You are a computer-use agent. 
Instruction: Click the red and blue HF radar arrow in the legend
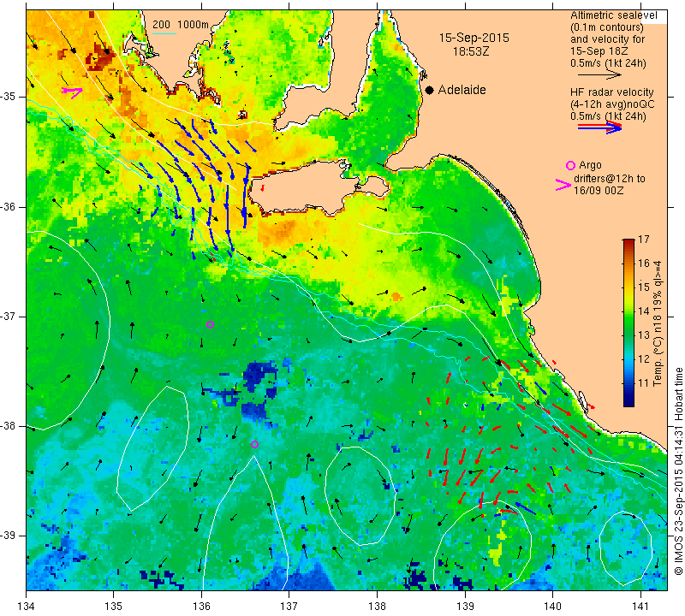(x=599, y=127)
